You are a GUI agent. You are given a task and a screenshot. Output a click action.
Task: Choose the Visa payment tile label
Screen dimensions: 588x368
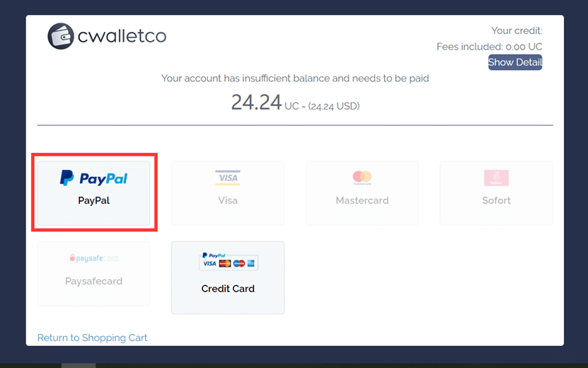(x=228, y=200)
